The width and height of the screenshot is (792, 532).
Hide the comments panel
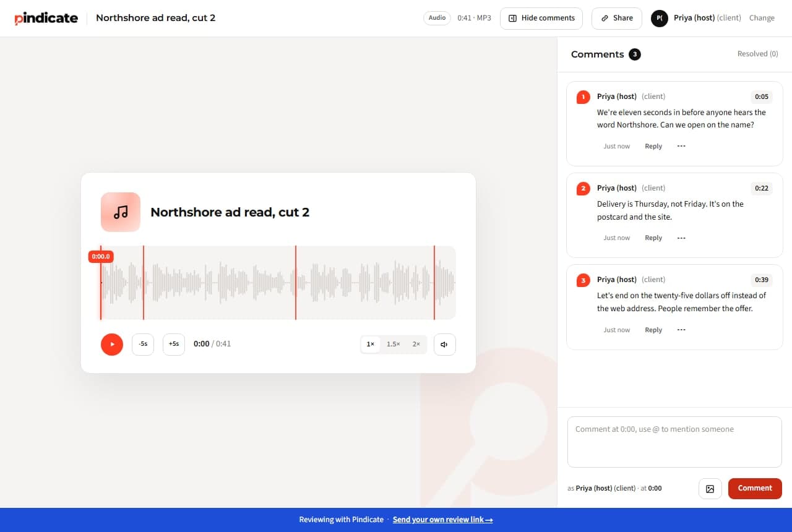click(541, 19)
